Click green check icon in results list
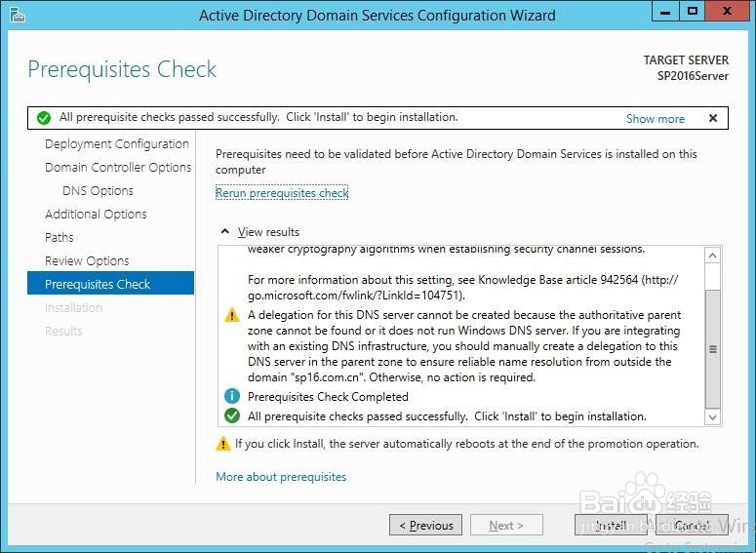 (232, 415)
